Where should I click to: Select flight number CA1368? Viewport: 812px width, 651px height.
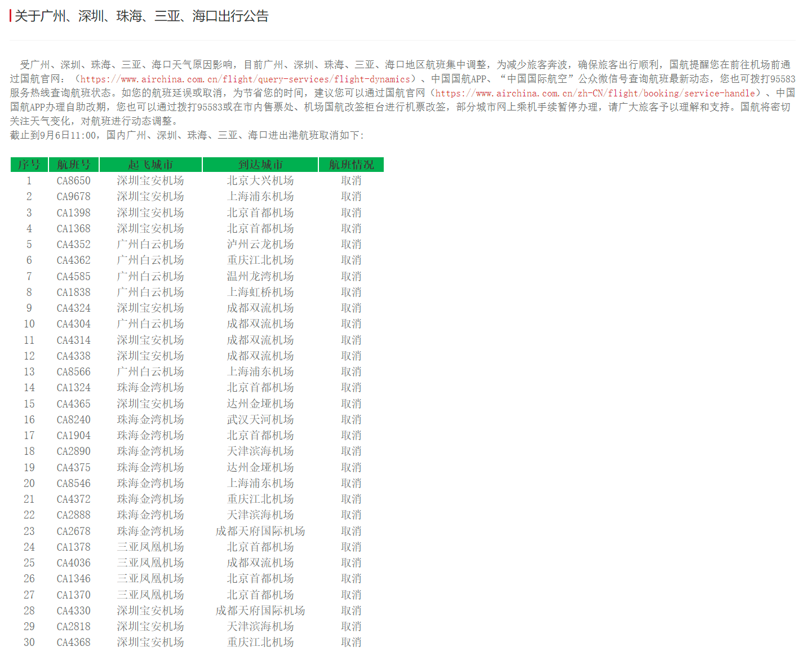[74, 229]
